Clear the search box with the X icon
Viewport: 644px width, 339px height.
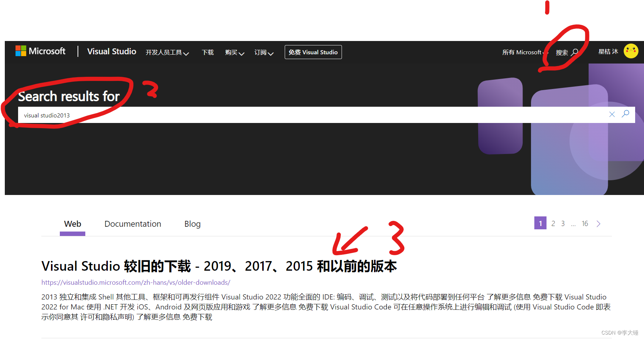[x=612, y=114]
